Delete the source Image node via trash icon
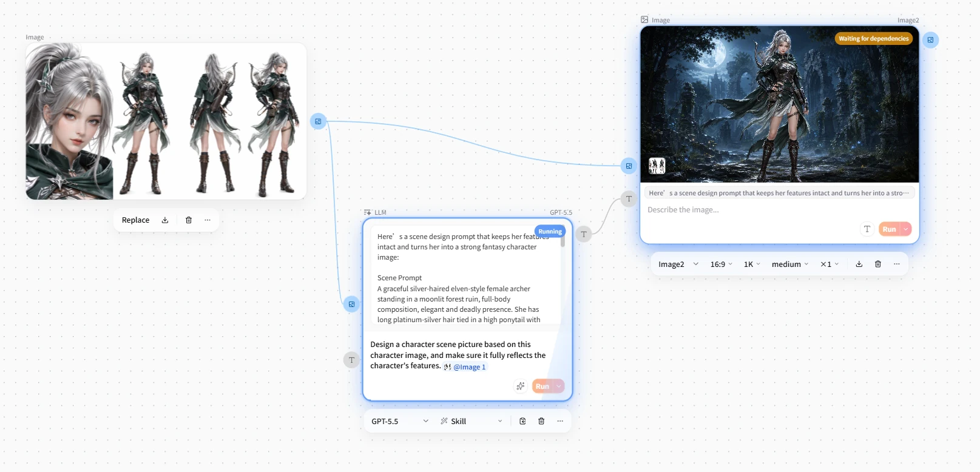This screenshot has height=472, width=980. click(x=189, y=220)
